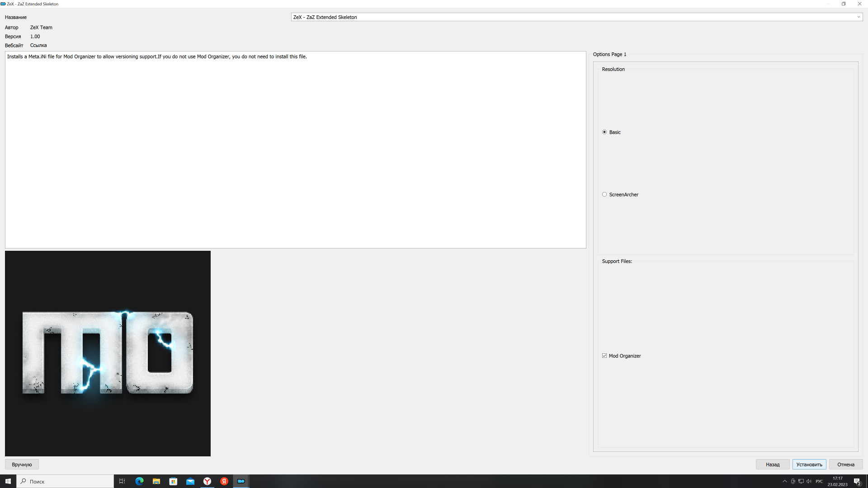This screenshot has width=868, height=488.
Task: Show hidden system tray icons chevron
Action: (785, 481)
